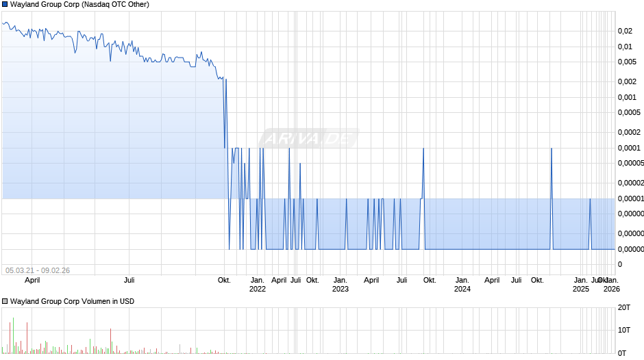Click the blue legend square beside Wayland Group Corp

5,5
